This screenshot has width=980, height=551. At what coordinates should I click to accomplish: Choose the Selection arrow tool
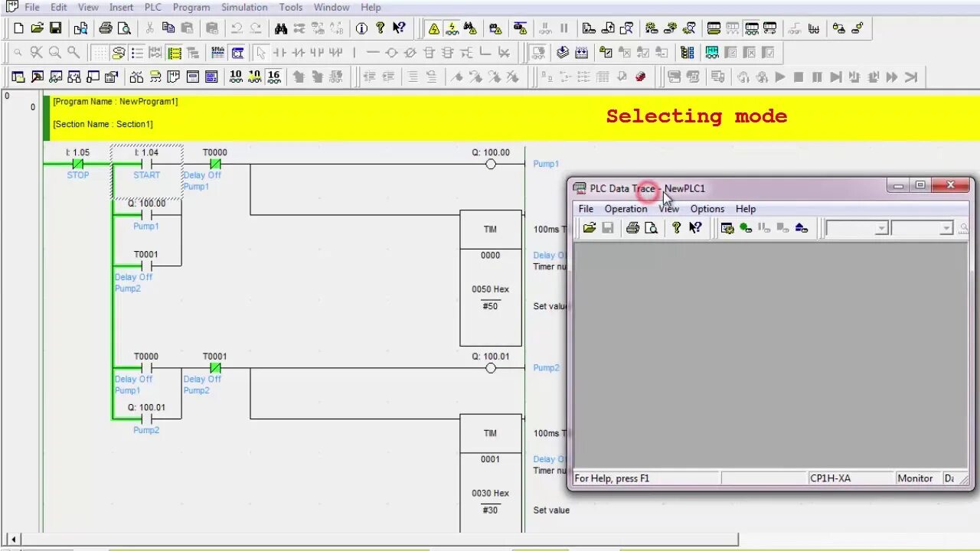(261, 53)
